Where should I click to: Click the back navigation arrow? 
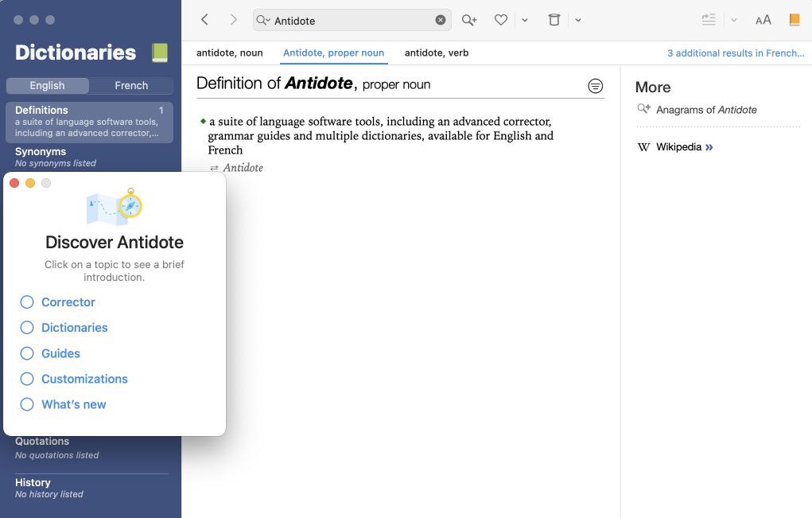[x=205, y=20]
